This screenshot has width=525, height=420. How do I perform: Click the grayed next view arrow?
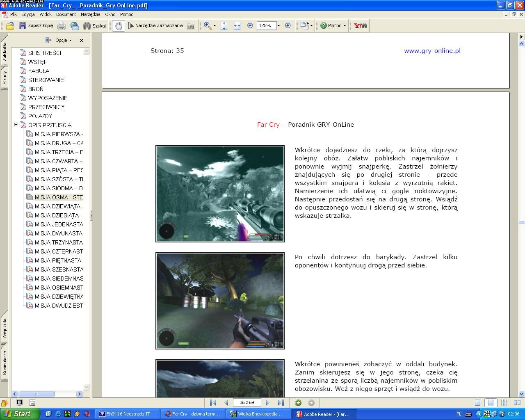pos(311,403)
